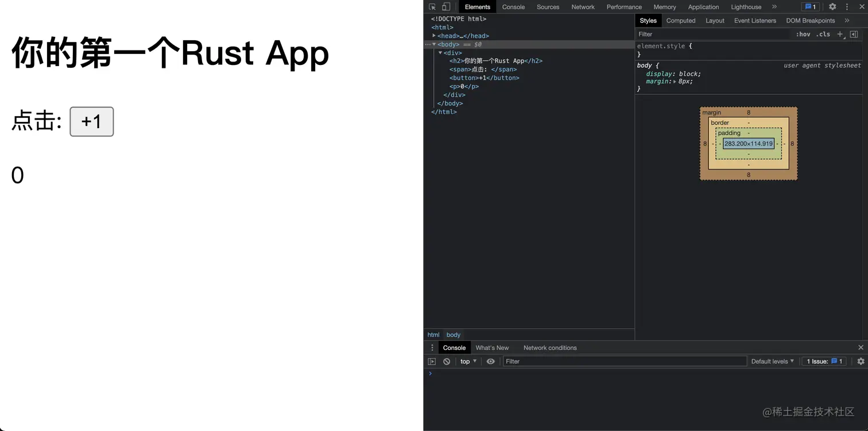The width and height of the screenshot is (868, 431).
Task: Focus the console Filter input
Action: point(625,361)
